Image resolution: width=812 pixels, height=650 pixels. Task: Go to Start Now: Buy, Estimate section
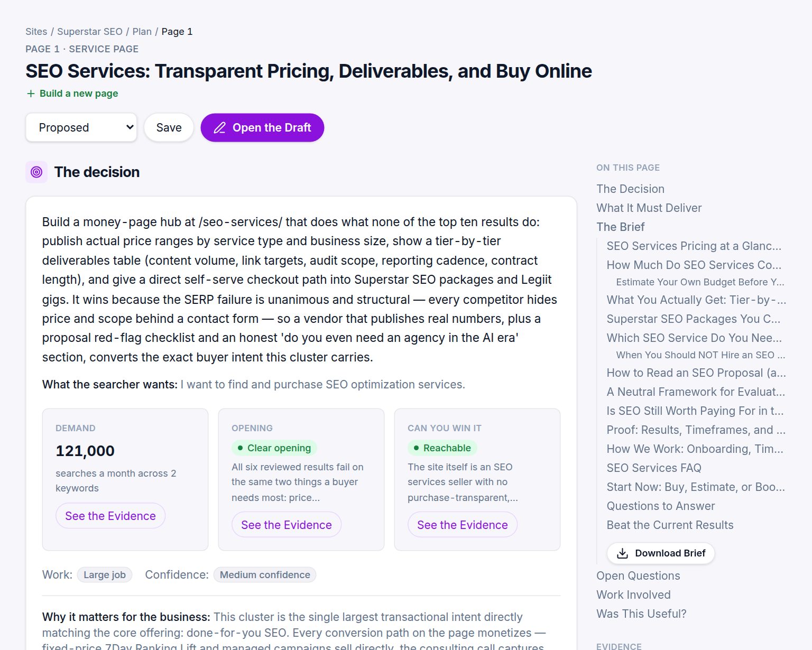pyautogui.click(x=696, y=487)
